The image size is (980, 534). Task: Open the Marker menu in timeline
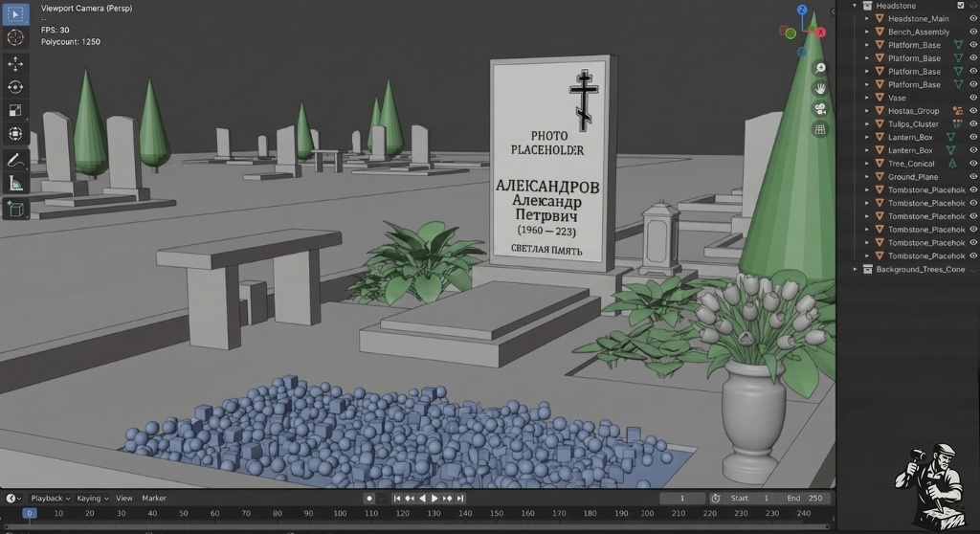154,499
